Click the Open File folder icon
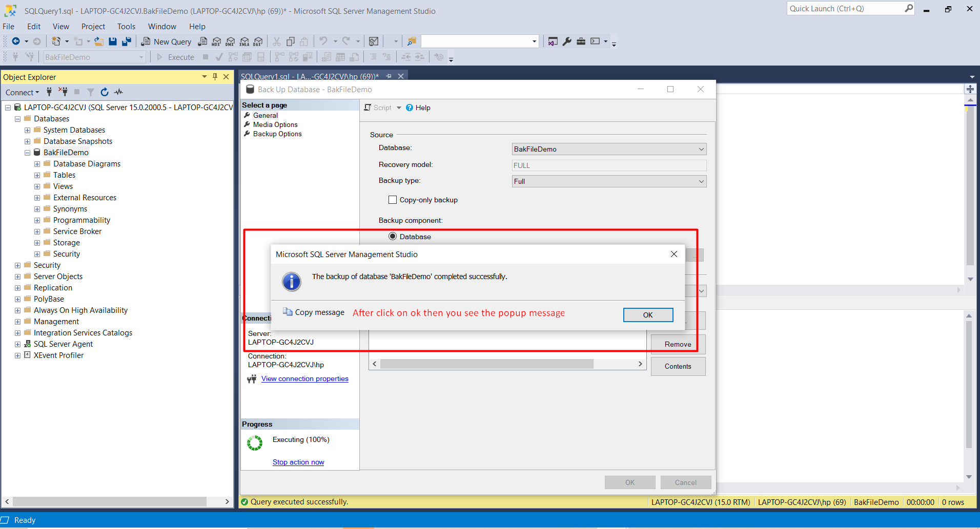The width and height of the screenshot is (980, 529). [x=99, y=41]
